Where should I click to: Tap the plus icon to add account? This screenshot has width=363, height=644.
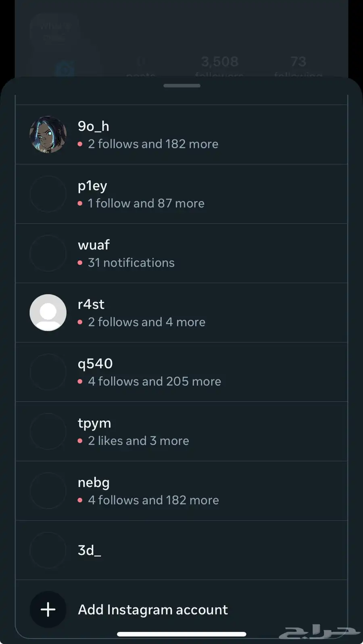48,609
